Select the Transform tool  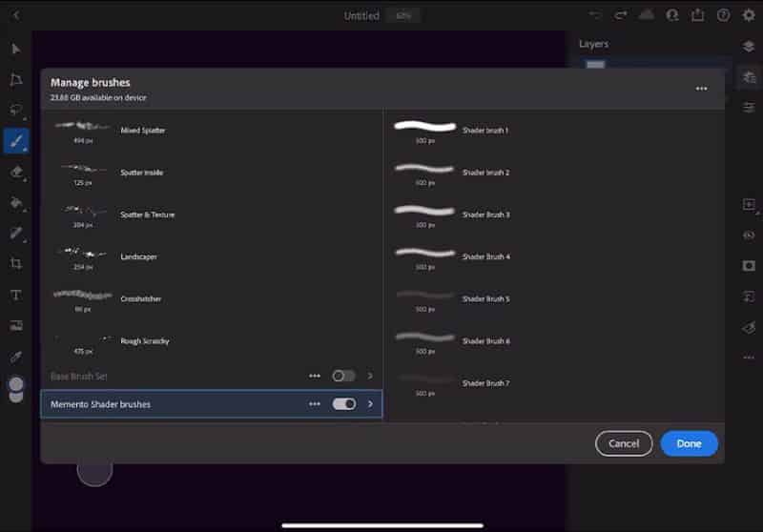point(16,79)
